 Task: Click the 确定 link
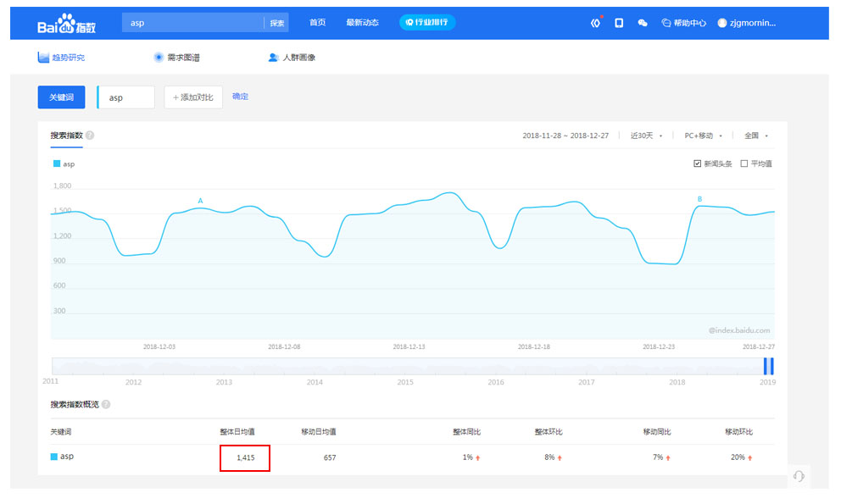(x=241, y=97)
